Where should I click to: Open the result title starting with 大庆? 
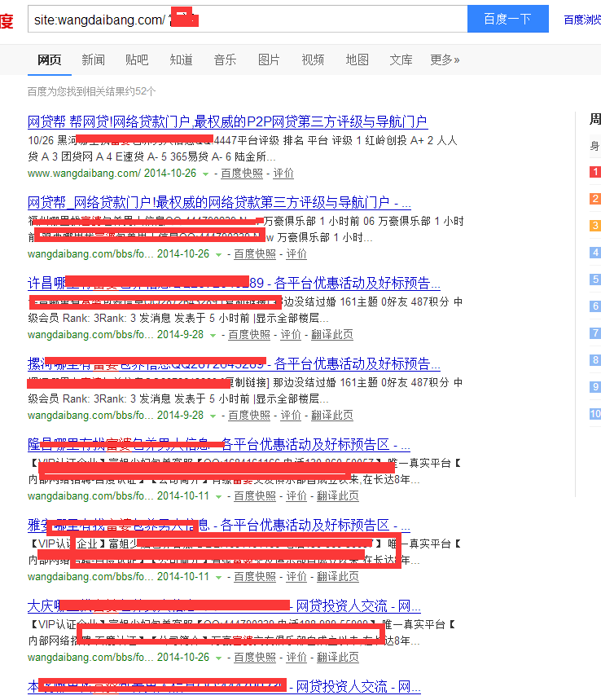tap(224, 605)
